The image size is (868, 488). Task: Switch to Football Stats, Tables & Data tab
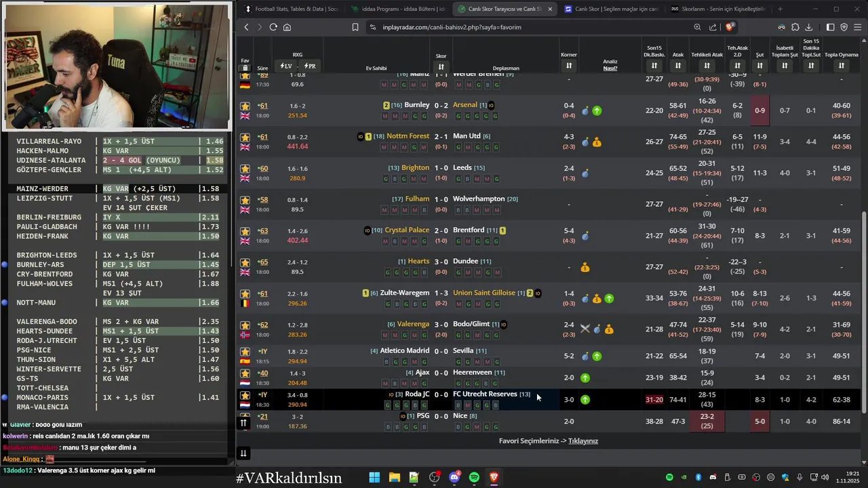[x=290, y=9]
